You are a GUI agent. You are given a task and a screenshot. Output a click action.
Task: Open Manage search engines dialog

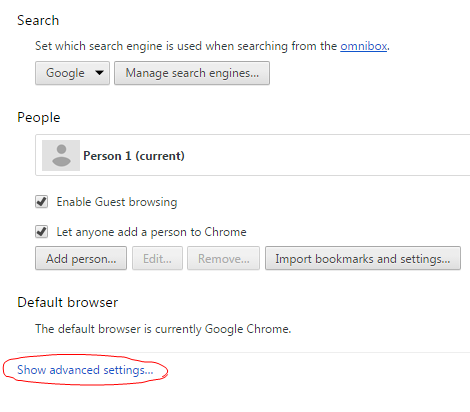[192, 73]
